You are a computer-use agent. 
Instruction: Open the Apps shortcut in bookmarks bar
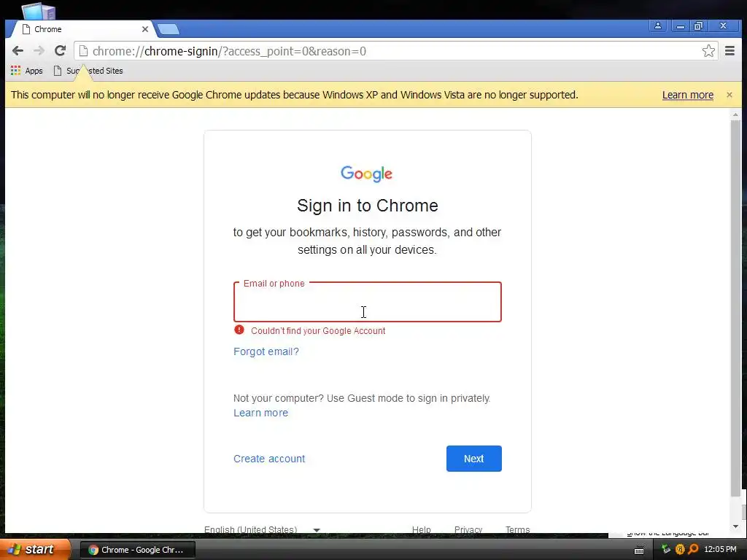(27, 71)
